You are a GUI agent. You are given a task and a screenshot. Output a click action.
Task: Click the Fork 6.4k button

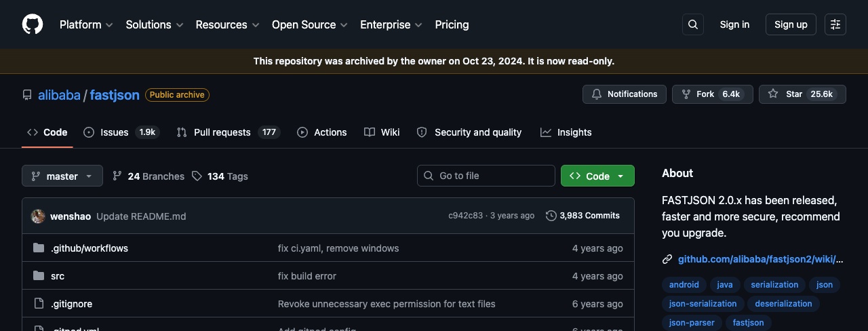[713, 94]
